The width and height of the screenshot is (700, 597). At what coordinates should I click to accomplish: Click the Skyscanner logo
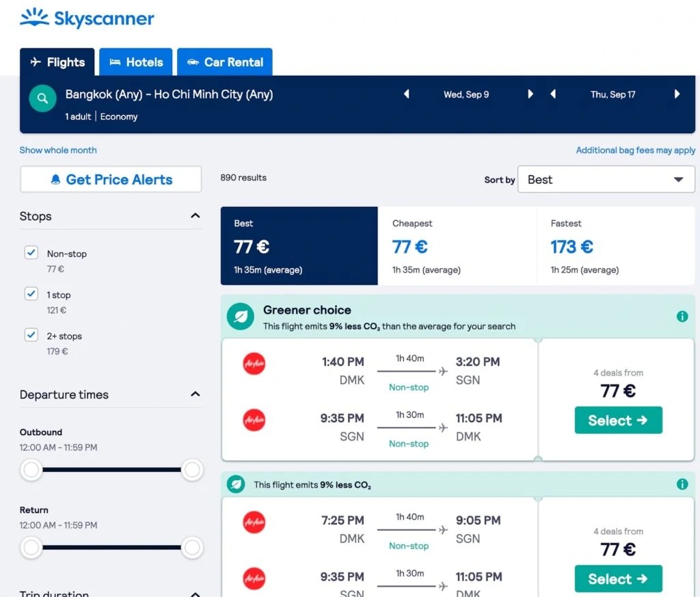pyautogui.click(x=87, y=18)
